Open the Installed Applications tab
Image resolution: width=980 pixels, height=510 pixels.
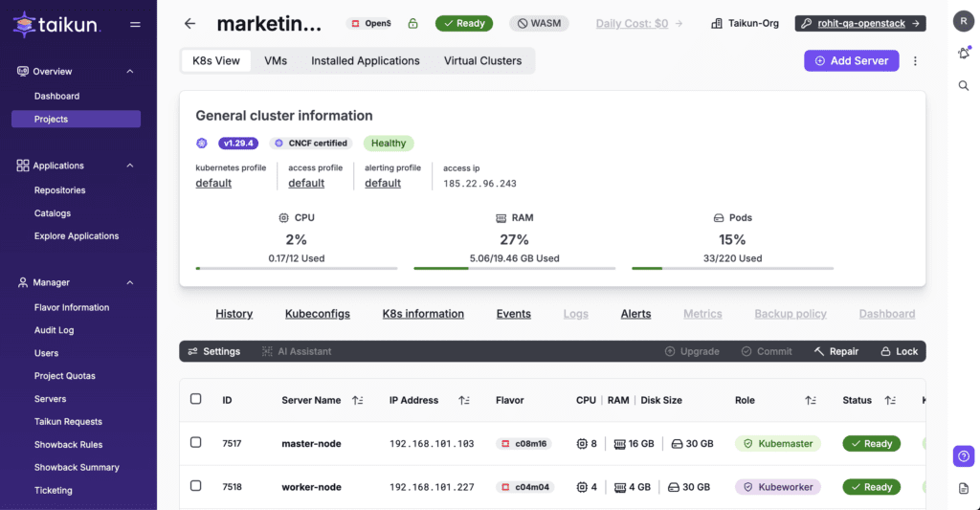tap(365, 60)
